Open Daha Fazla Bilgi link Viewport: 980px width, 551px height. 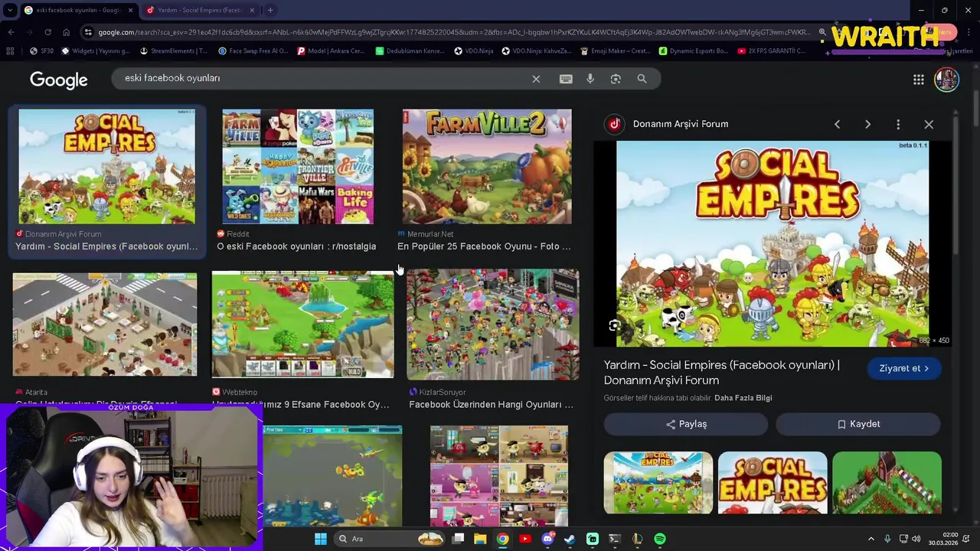(x=743, y=398)
